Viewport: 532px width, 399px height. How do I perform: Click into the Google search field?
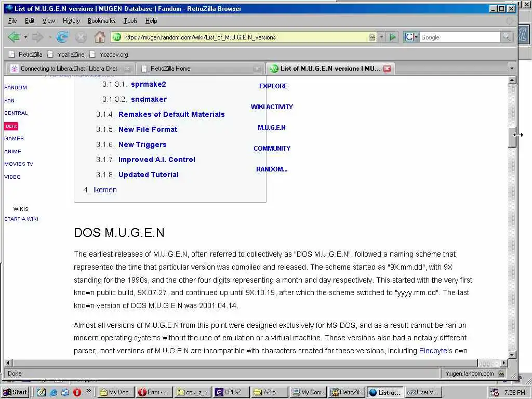click(460, 37)
